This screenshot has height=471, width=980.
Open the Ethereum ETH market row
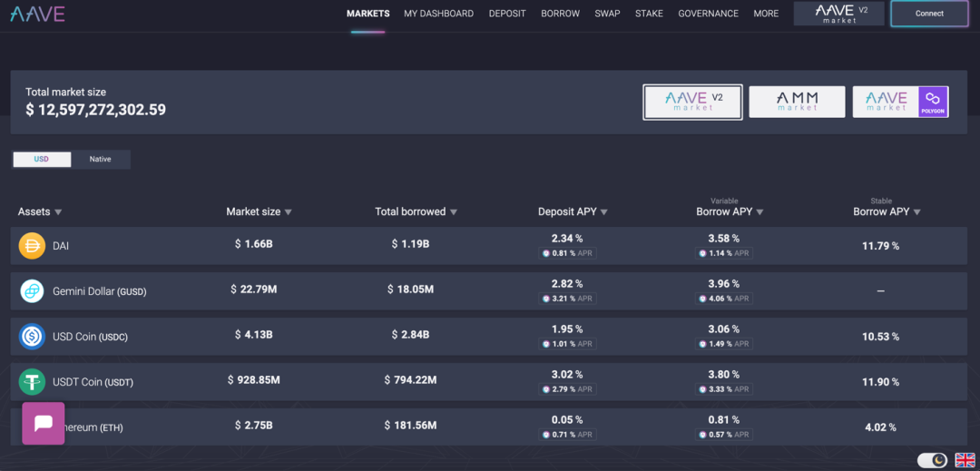click(x=489, y=427)
